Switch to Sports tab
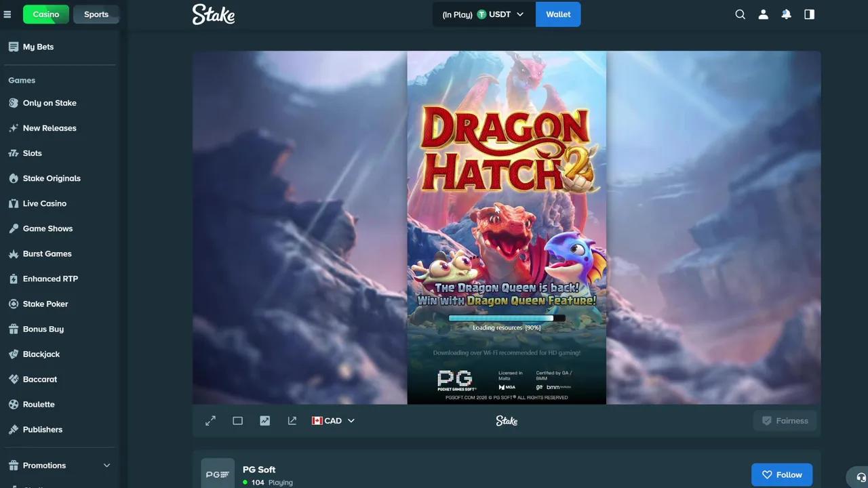868x488 pixels. point(96,14)
